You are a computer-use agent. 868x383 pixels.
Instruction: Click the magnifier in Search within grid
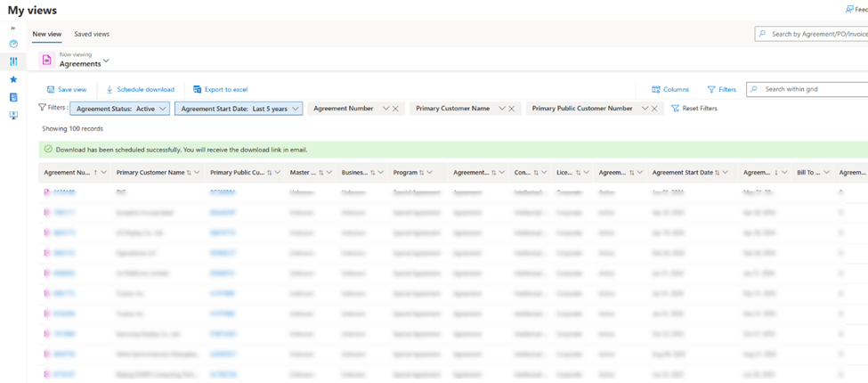click(755, 89)
